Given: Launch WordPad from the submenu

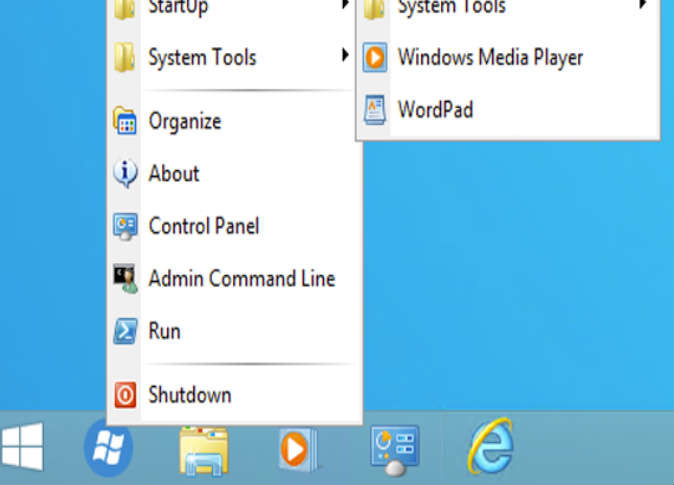Looking at the screenshot, I should coord(435,109).
